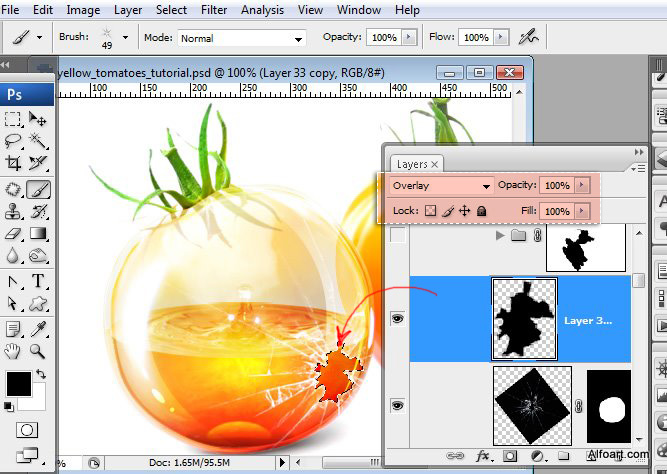Expand the collapsed layer group folder
Image resolution: width=667 pixels, height=474 pixels.
click(x=501, y=237)
